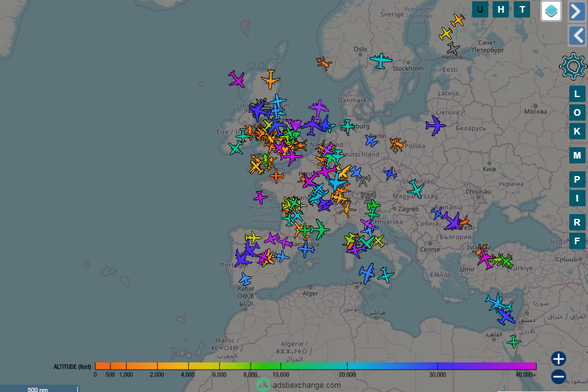Select the blue aircraft beside Berlin
Screen dimensions: 588x392
pos(371,141)
